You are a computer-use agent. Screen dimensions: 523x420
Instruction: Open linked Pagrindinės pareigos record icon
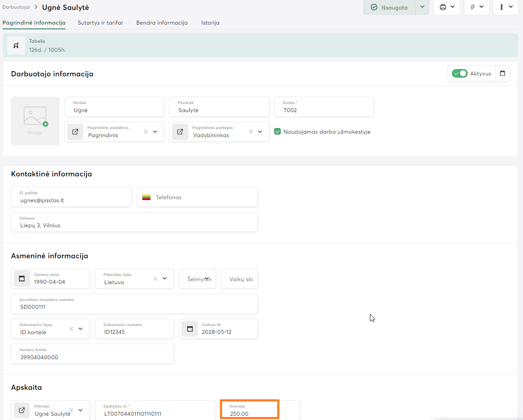pos(180,132)
